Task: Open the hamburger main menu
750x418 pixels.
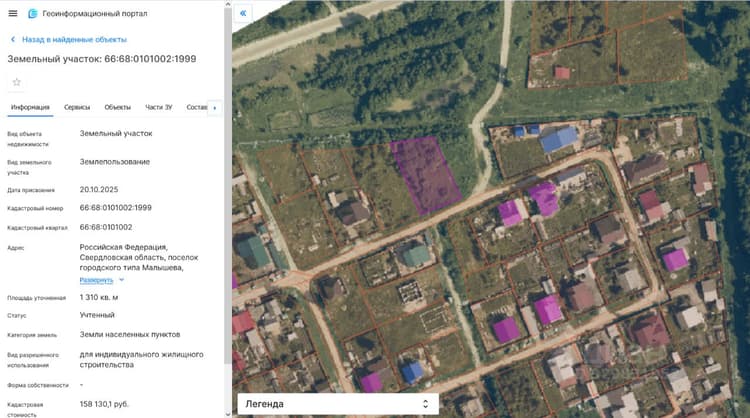Action: (13, 13)
